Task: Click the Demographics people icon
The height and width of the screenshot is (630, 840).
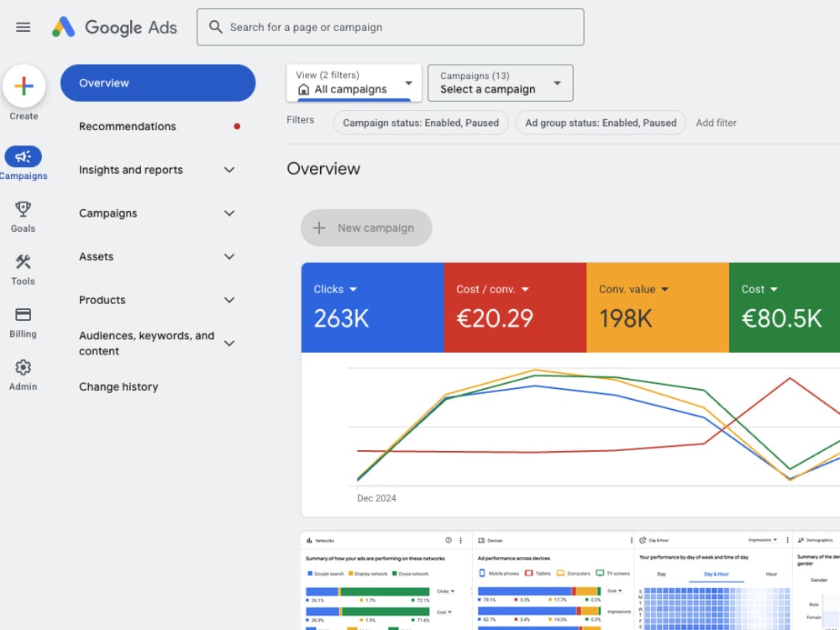Action: [x=801, y=540]
